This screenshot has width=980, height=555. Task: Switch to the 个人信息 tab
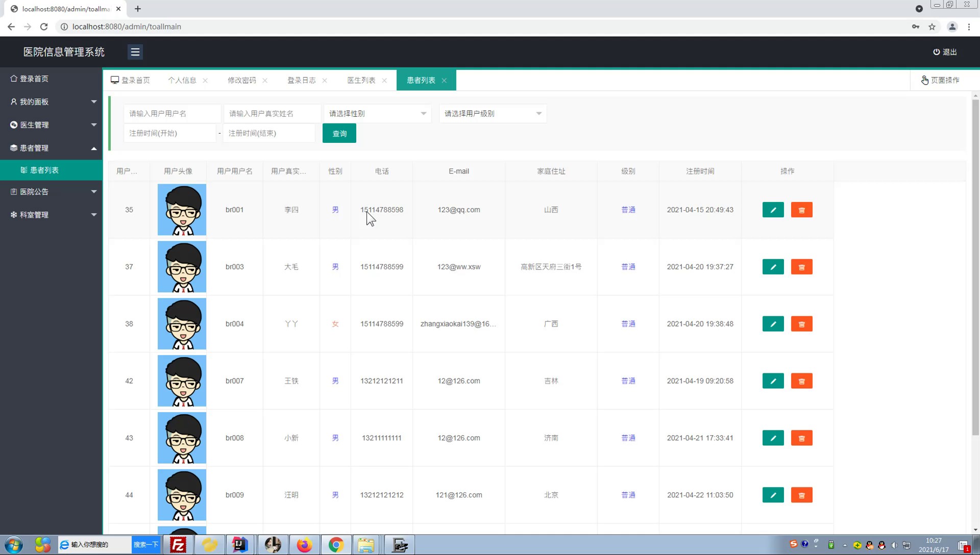(x=182, y=80)
